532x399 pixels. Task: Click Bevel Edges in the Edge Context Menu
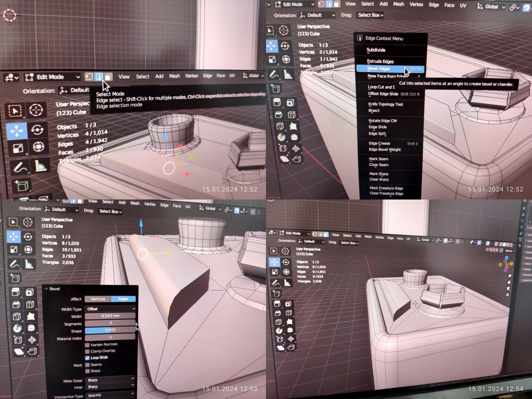(x=390, y=69)
